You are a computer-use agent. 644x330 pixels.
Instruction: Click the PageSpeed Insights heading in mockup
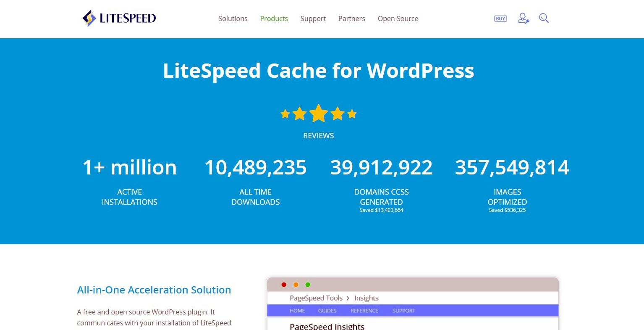[327, 326]
